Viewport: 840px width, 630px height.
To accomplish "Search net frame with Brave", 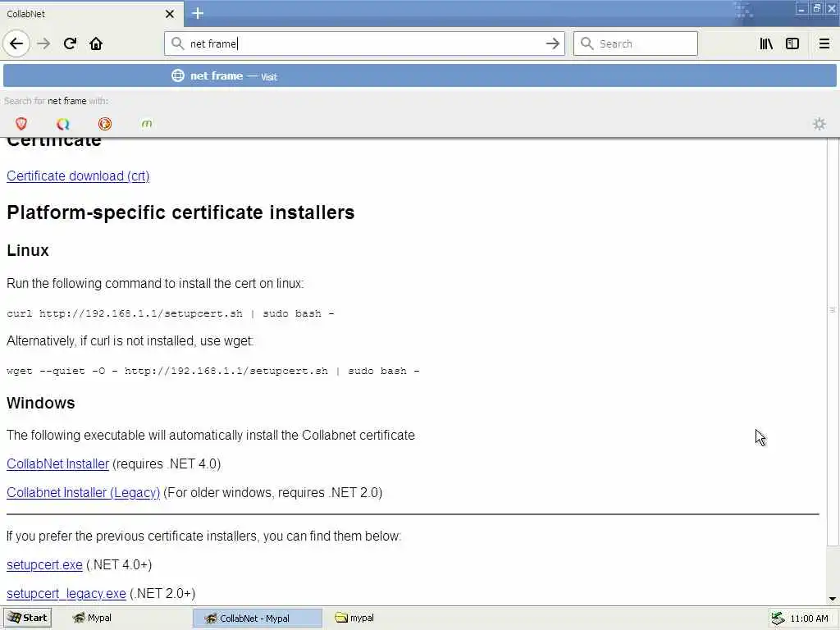I will click(21, 124).
